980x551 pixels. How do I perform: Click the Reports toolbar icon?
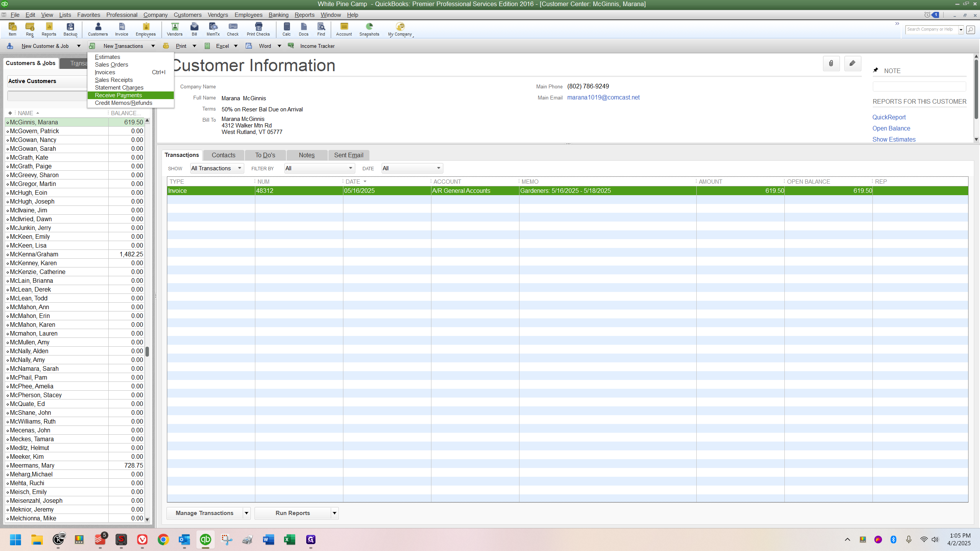[49, 29]
